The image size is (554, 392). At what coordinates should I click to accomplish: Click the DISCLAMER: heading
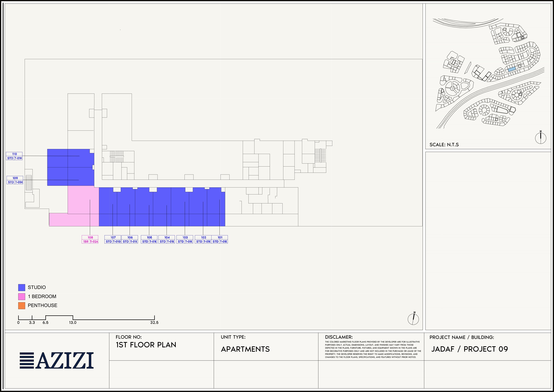(x=339, y=337)
